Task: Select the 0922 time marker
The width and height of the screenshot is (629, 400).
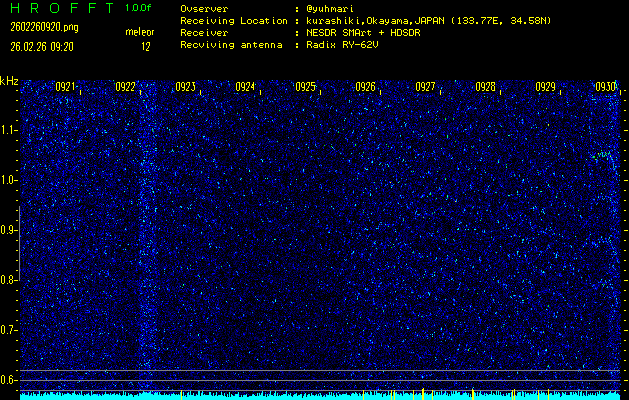Action: coord(126,87)
